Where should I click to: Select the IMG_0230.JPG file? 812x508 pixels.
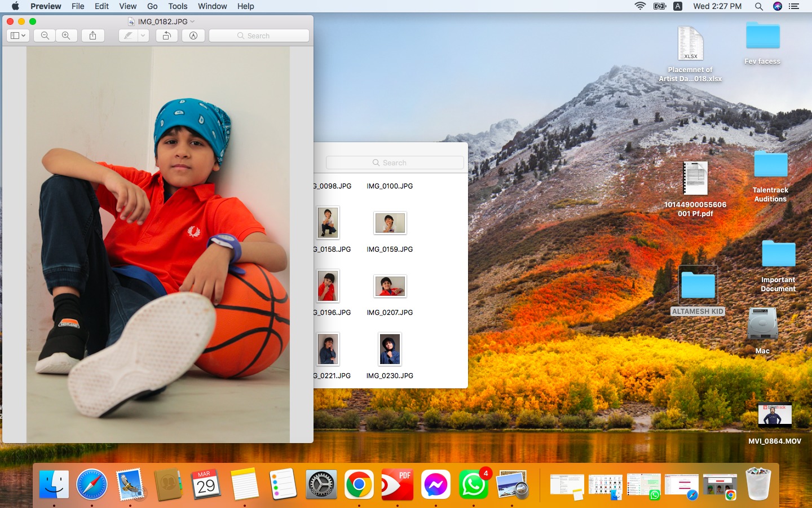(390, 349)
